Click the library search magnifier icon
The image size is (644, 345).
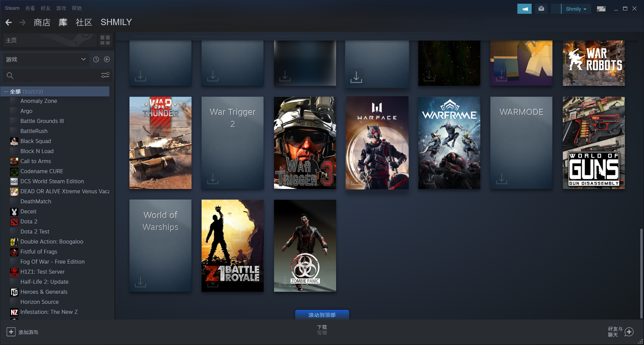coord(10,76)
